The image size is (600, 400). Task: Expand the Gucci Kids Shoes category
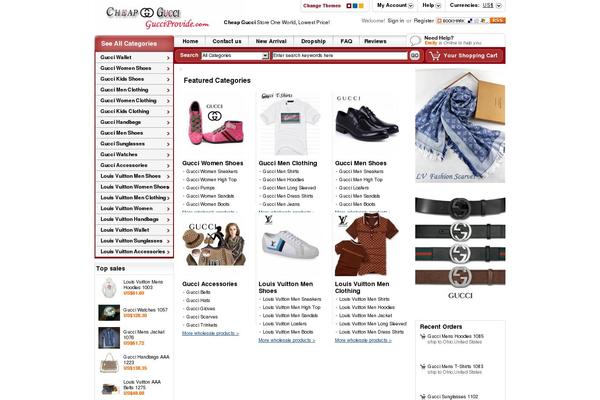tap(134, 79)
